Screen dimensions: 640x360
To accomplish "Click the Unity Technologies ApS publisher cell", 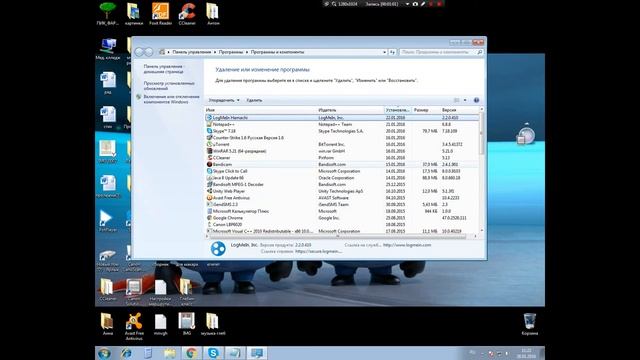I will point(340,191).
